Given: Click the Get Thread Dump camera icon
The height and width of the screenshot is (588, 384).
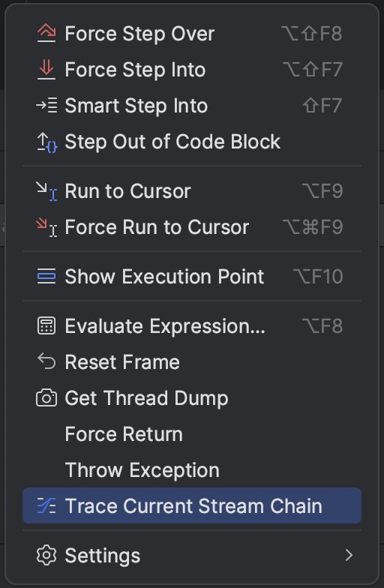Looking at the screenshot, I should [46, 397].
